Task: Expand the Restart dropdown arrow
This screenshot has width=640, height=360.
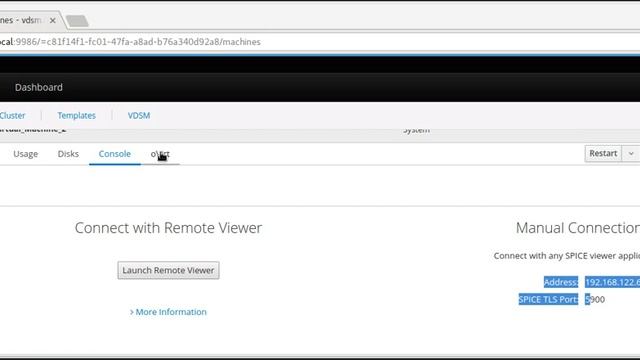Action: 631,153
